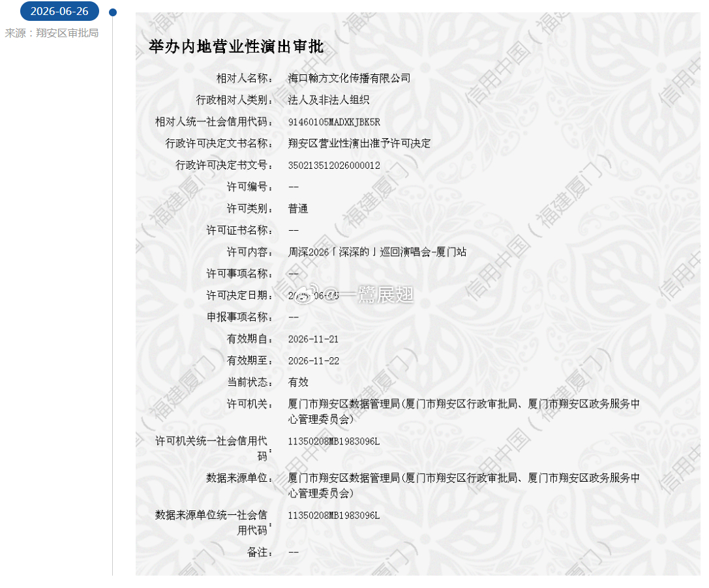Click the label 有效期至
Viewport: 709px width, 588px height.
pyautogui.click(x=250, y=360)
